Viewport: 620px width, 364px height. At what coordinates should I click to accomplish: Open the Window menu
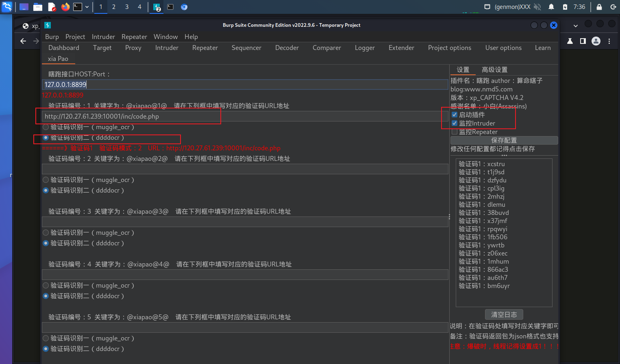pyautogui.click(x=165, y=37)
